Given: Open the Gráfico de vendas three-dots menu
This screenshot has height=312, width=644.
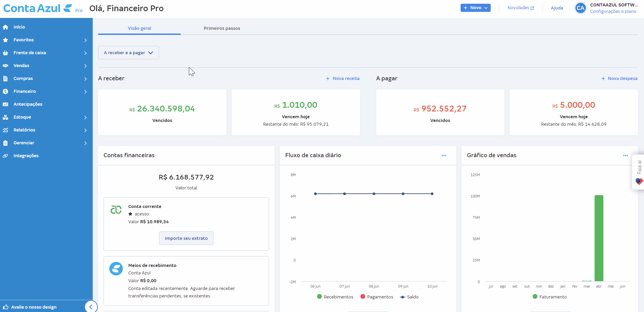Looking at the screenshot, I should pos(625,155).
